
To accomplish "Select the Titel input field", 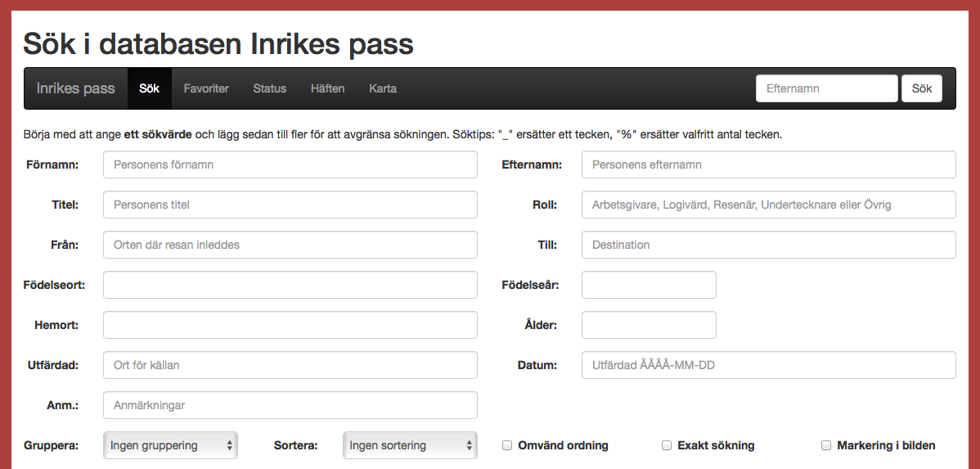I will (x=290, y=205).
